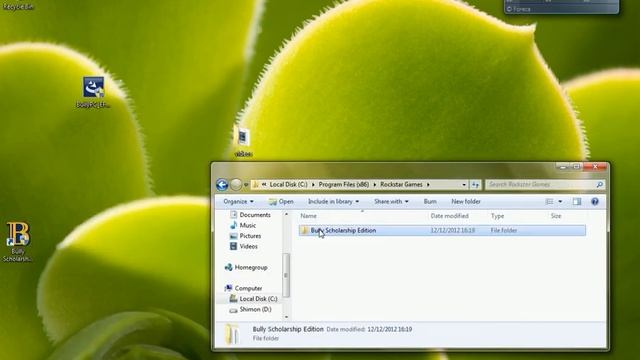
Task: Click Bully Scholarship Edition folder icon in list
Action: tap(304, 231)
